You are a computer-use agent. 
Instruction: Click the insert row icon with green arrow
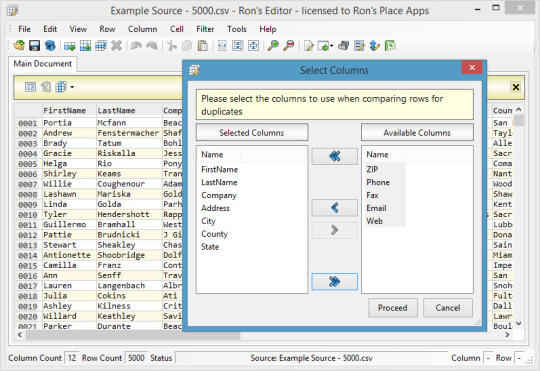70,45
